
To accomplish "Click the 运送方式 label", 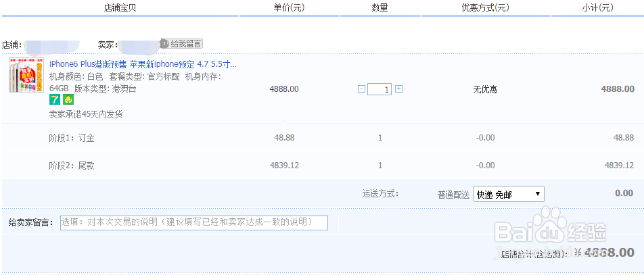I will 380,194.
